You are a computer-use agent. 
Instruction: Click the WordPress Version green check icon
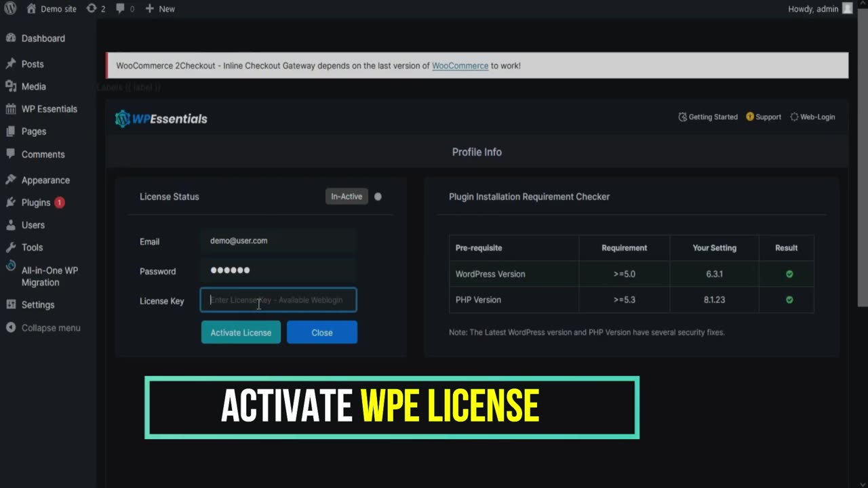pyautogui.click(x=789, y=274)
